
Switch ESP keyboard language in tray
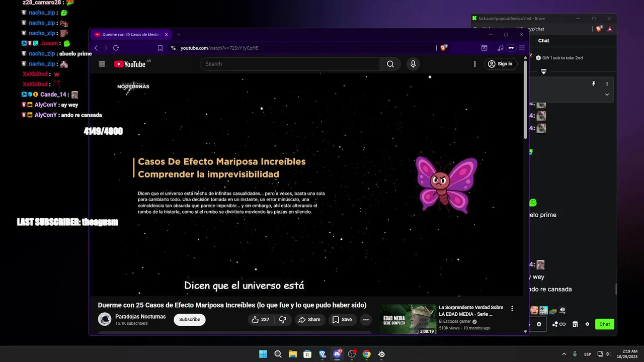[588, 354]
